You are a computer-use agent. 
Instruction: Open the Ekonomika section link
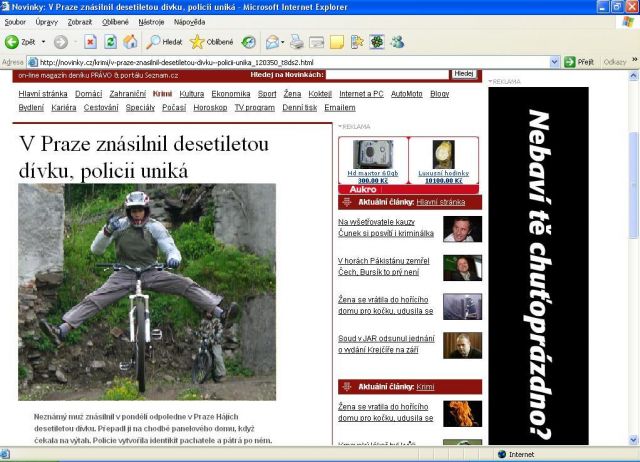230,93
